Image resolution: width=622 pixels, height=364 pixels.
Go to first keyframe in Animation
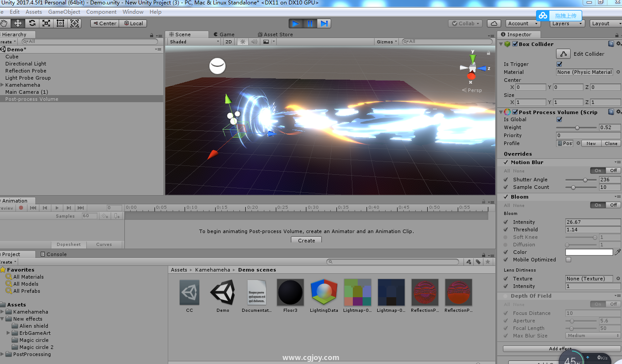point(33,208)
